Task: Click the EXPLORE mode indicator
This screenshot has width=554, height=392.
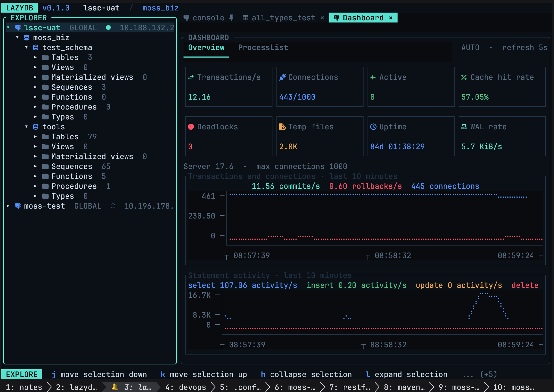Action: click(22, 374)
